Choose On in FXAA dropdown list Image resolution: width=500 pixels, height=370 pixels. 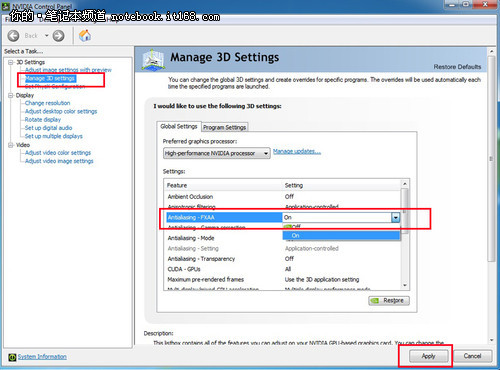341,236
